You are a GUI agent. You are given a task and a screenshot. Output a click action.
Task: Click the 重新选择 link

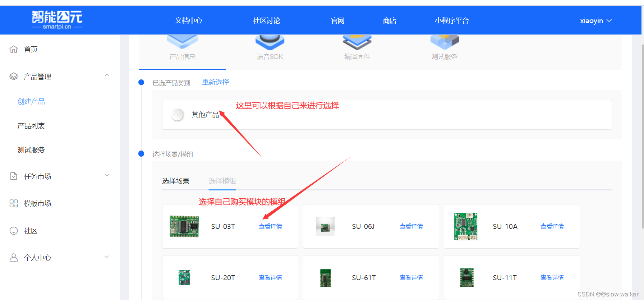(216, 82)
